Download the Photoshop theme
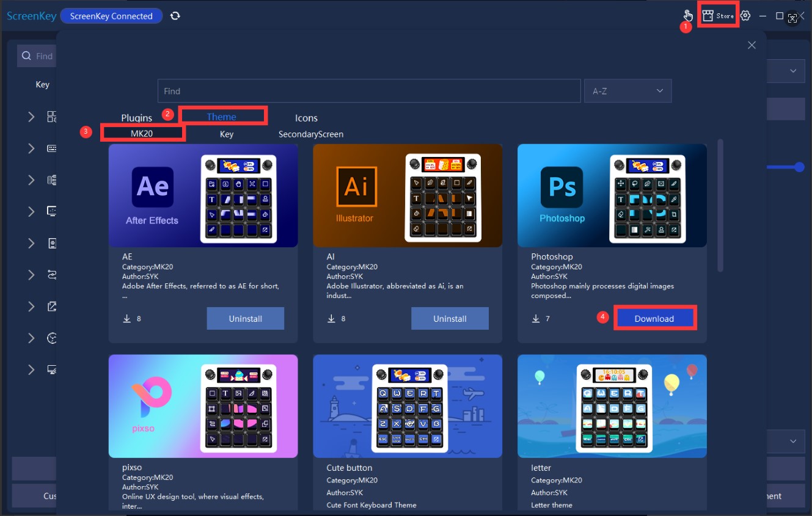The width and height of the screenshot is (812, 516). coord(654,319)
